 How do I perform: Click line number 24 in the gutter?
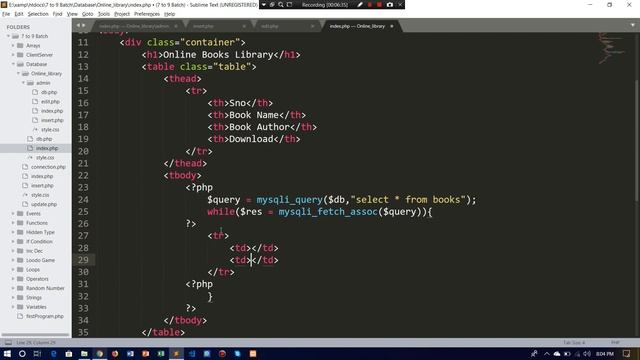(x=83, y=200)
